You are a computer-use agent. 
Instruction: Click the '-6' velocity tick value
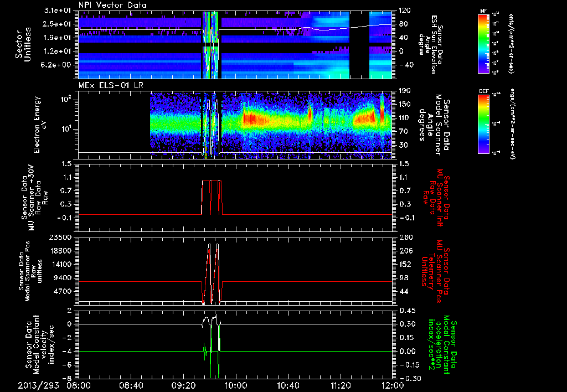68,365
